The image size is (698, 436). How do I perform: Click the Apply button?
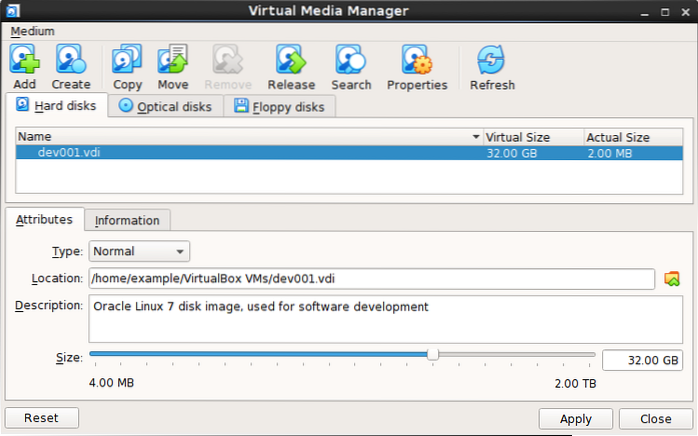(576, 419)
